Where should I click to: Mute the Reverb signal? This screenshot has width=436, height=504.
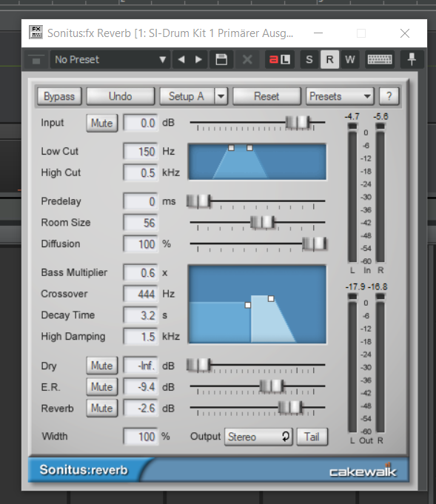pyautogui.click(x=102, y=409)
